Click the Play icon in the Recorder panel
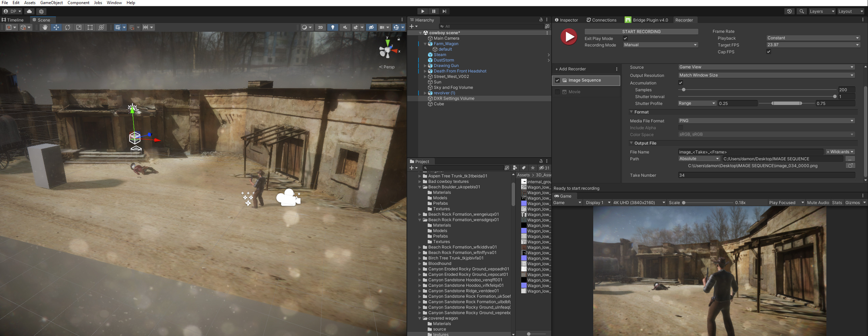 point(568,37)
